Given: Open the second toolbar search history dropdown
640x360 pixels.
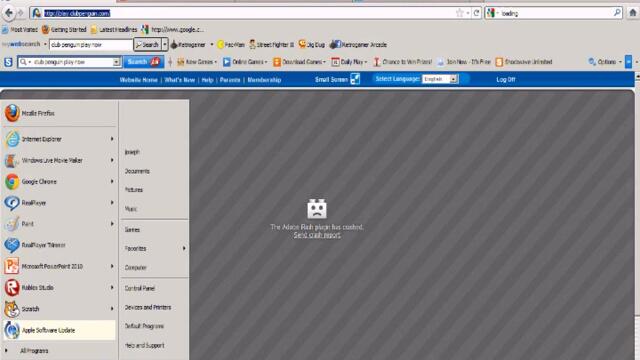Looking at the screenshot, I should click(117, 62).
